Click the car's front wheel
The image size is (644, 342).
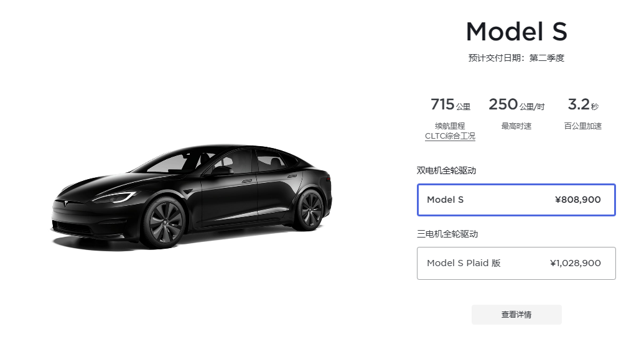pyautogui.click(x=165, y=223)
